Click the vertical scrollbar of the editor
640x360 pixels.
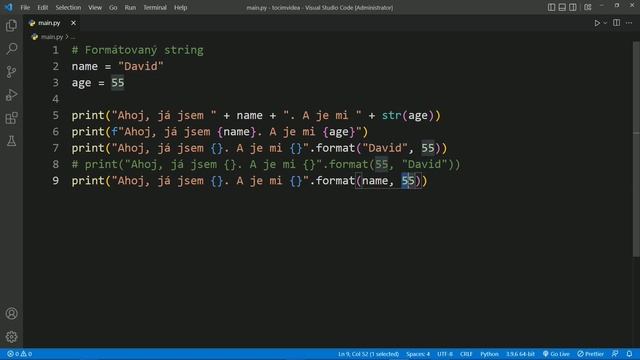636,149
